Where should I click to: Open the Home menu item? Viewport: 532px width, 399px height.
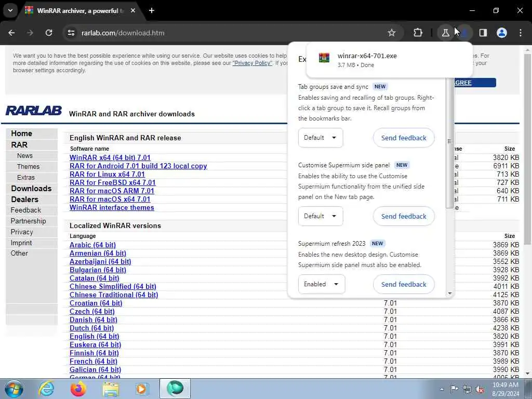(x=22, y=134)
